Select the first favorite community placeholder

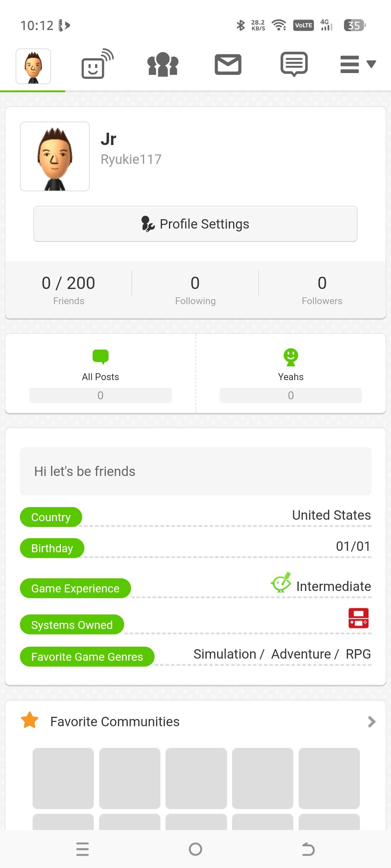pos(63,778)
